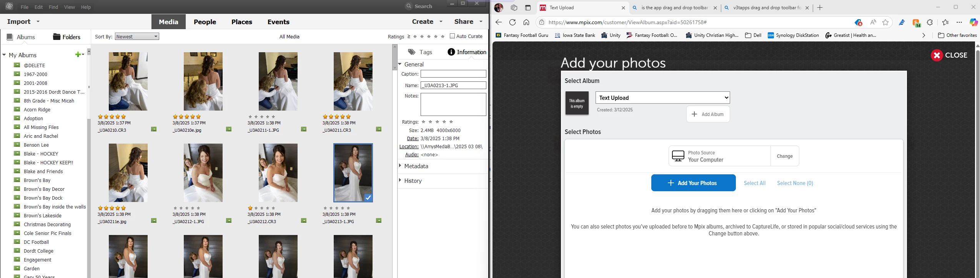
Task: Click the Select All link
Action: coord(754,183)
